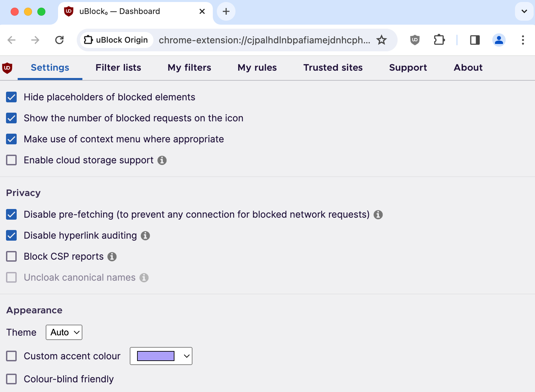Expand the accent colour picker dropdown arrow
Screen dimensions: 535x392
(x=186, y=356)
